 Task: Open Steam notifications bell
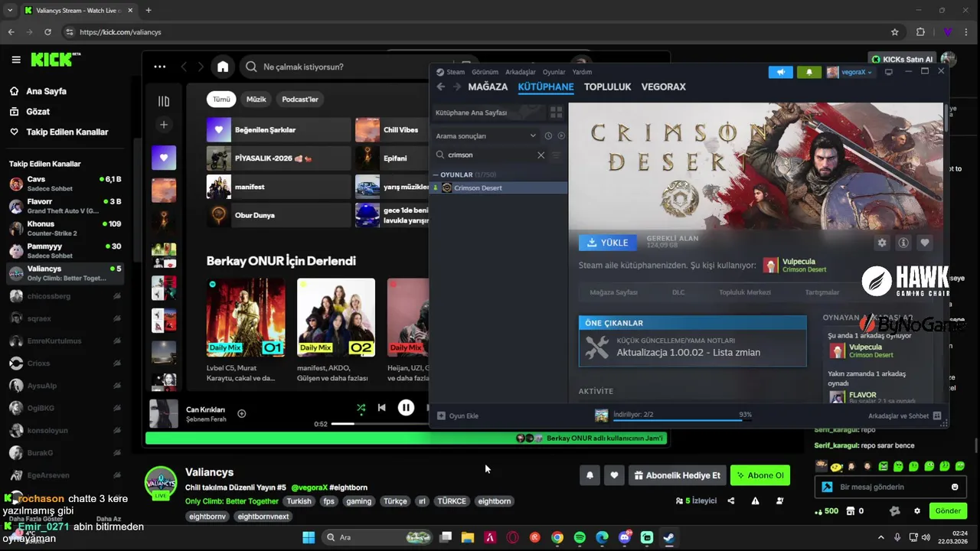pos(809,72)
